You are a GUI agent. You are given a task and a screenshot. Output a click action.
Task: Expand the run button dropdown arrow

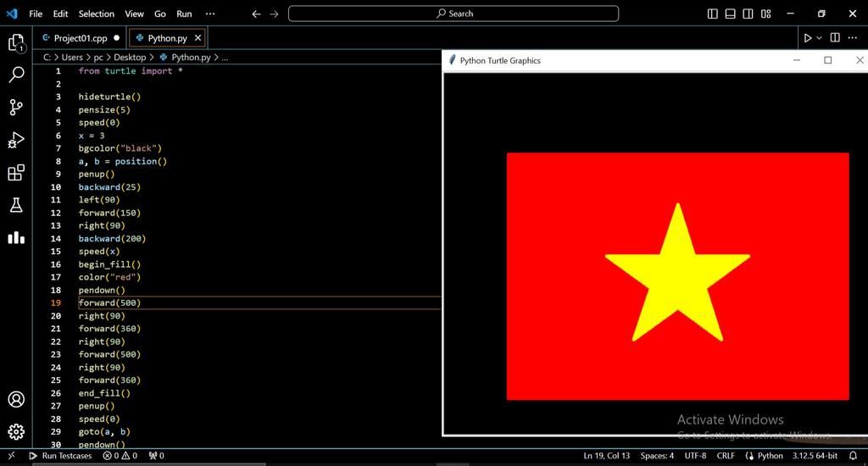[820, 38]
